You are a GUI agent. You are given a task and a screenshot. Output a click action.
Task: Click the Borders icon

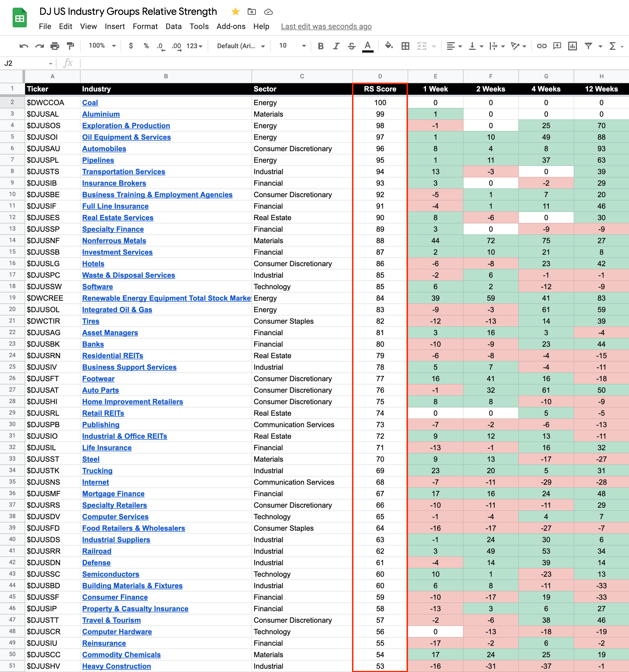coord(405,46)
